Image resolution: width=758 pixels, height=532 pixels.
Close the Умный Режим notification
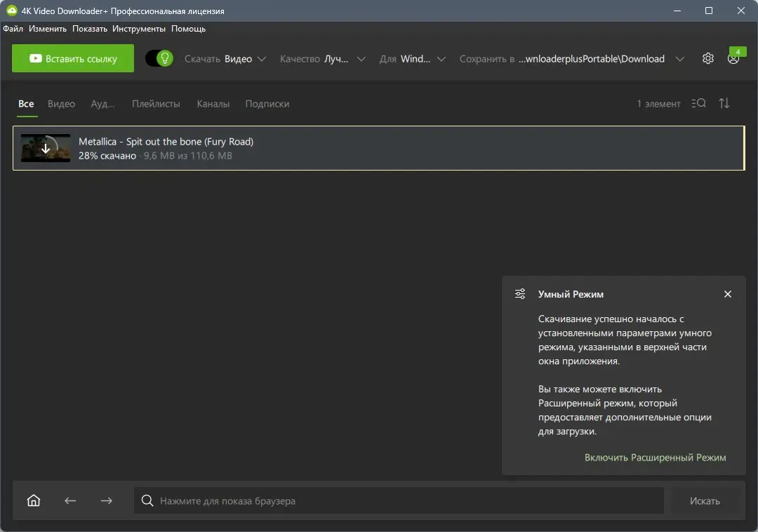pos(728,294)
